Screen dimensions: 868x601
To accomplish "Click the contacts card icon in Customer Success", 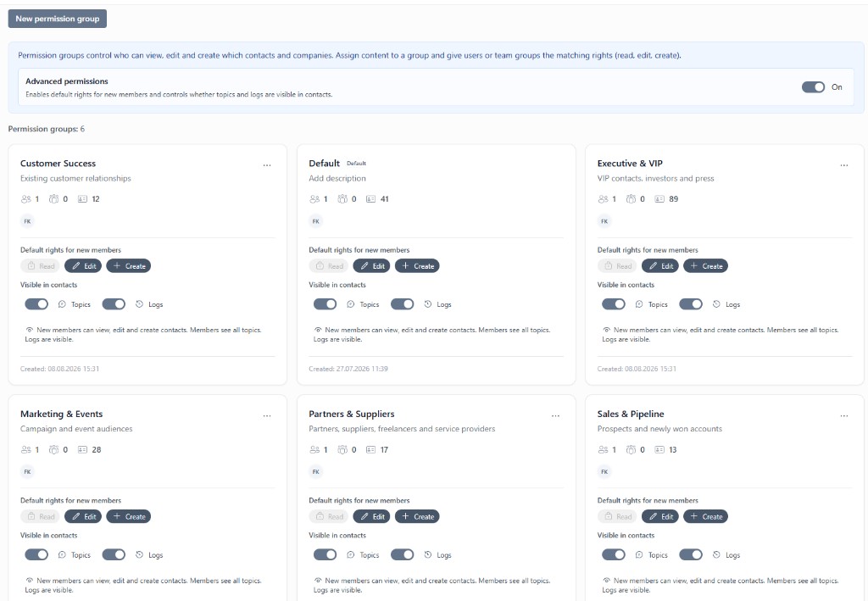I will 82,198.
